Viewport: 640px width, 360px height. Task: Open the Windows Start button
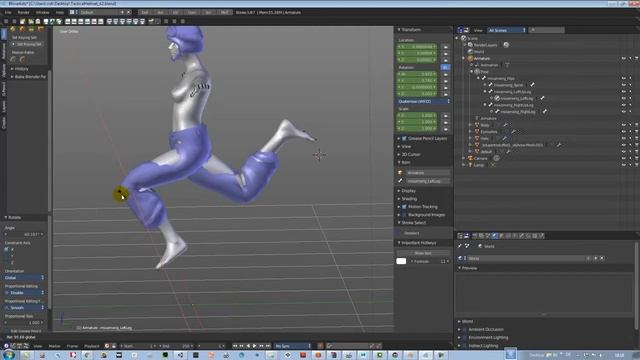pos(9,355)
